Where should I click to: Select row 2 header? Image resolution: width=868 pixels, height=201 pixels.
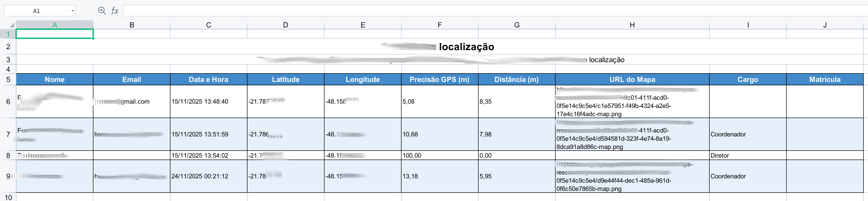(8, 46)
